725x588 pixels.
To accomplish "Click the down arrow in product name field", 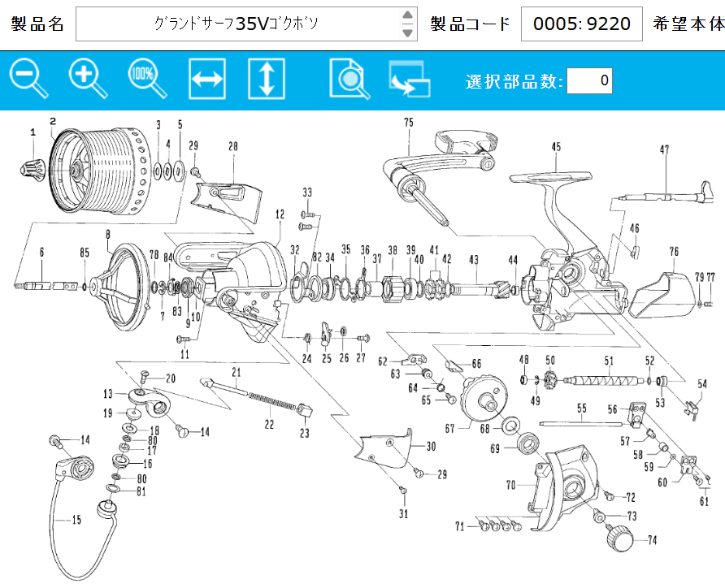I will point(407,32).
